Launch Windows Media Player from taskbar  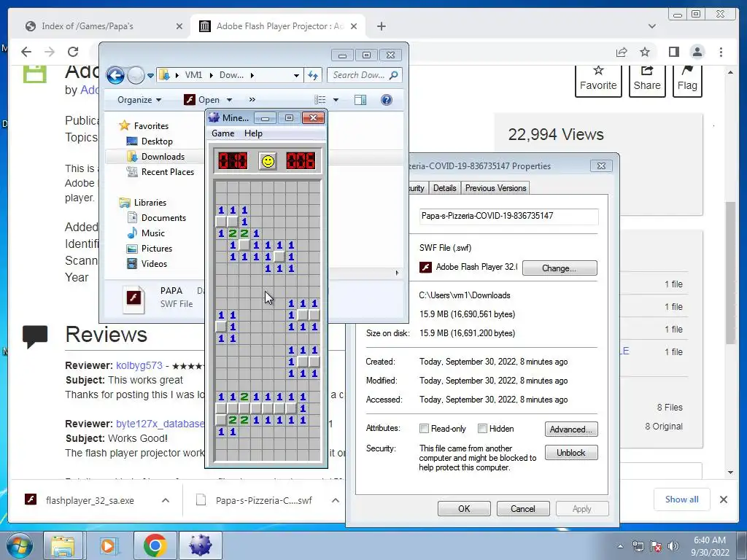coord(109,545)
